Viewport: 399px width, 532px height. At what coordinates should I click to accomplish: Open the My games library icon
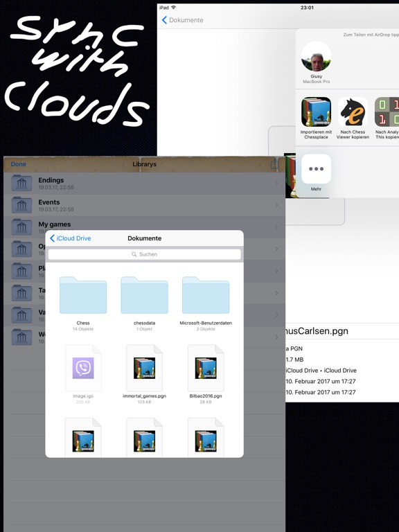click(x=21, y=227)
